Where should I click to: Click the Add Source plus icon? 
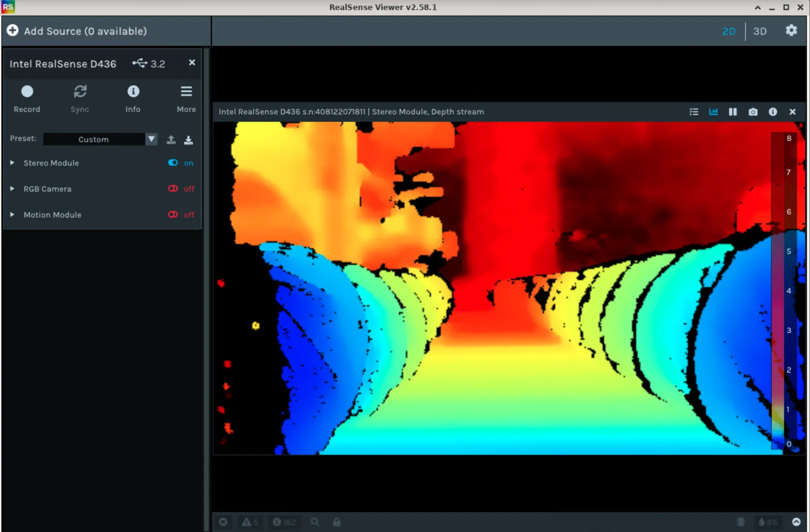tap(13, 30)
